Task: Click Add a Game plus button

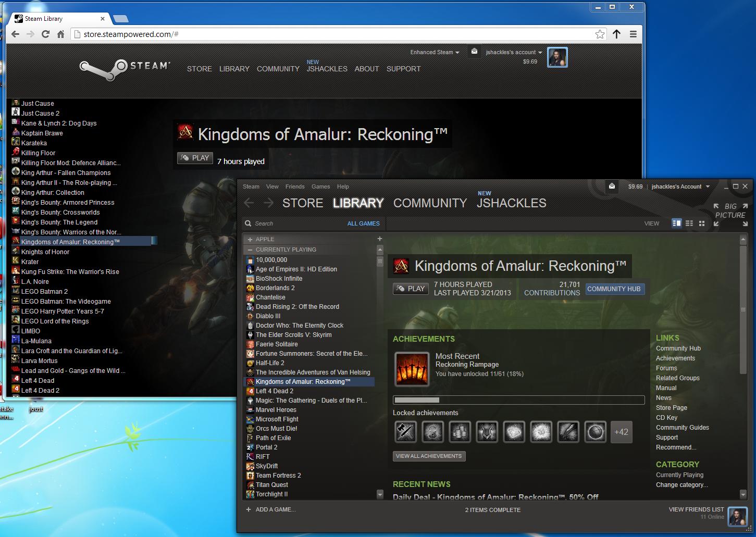Action: [x=249, y=509]
